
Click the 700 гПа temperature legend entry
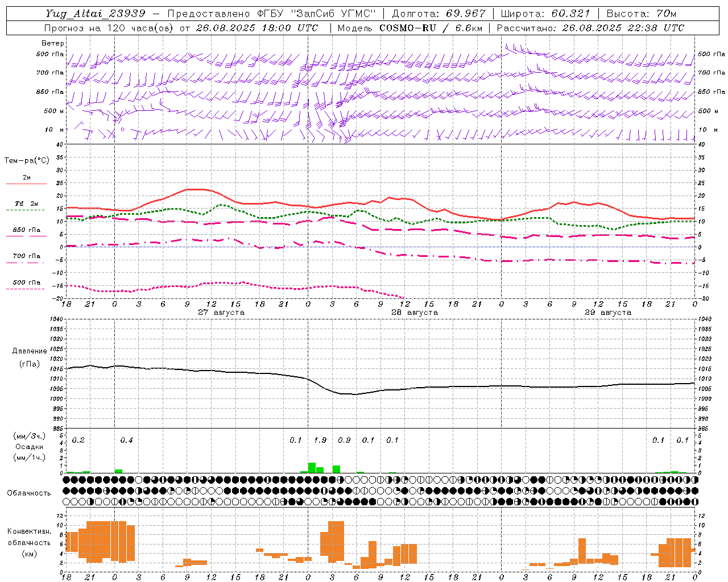(26, 259)
